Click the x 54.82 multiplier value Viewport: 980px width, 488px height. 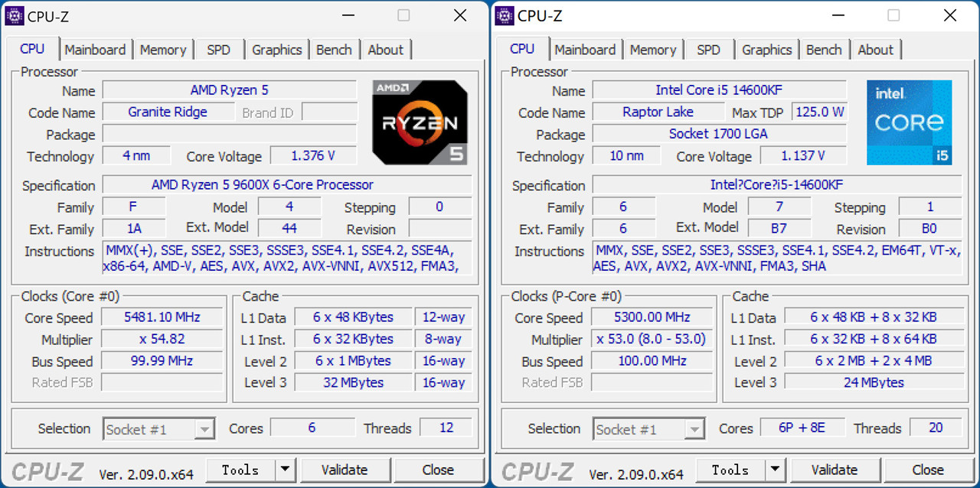(x=162, y=339)
